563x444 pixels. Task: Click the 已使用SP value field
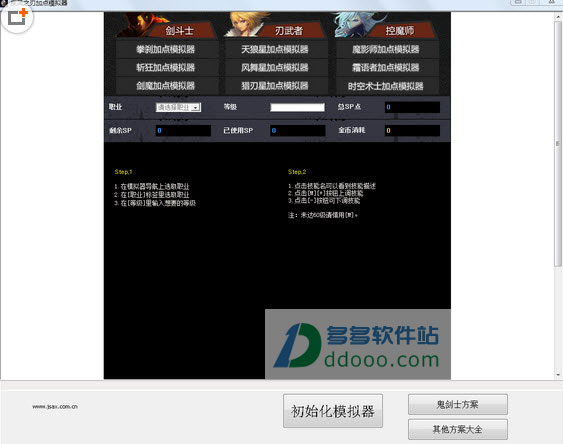coord(298,130)
